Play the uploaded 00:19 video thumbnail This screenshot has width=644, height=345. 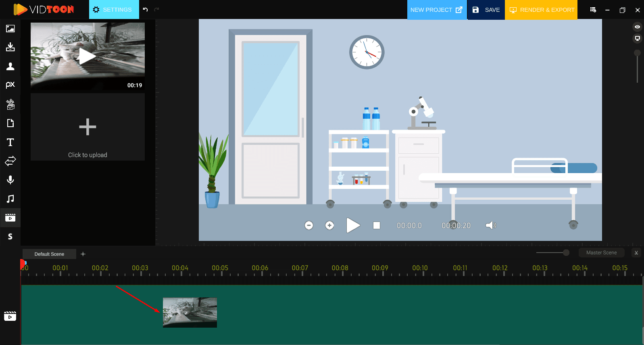(88, 56)
